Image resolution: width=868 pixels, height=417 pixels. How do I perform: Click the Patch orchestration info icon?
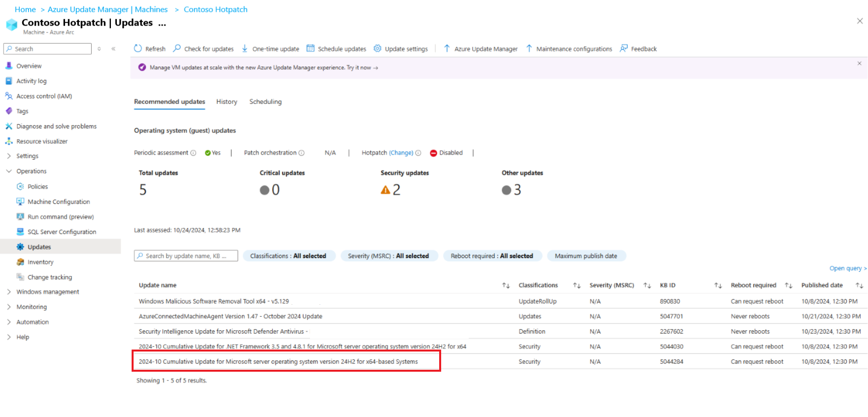[x=302, y=153]
